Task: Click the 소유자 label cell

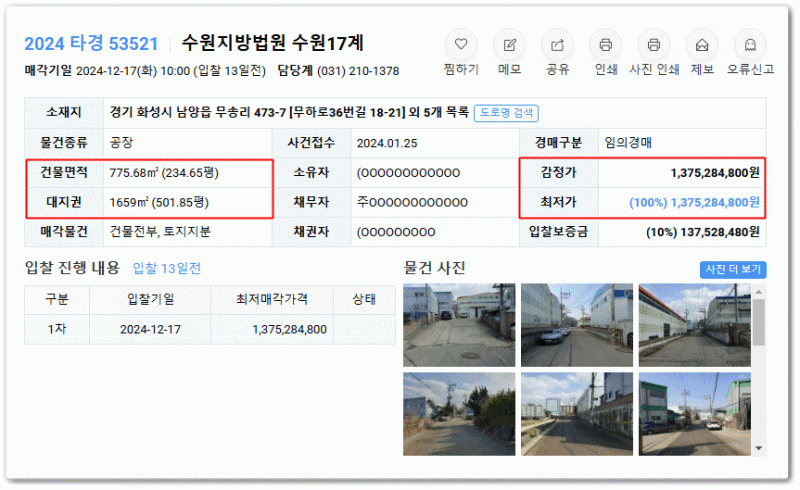Action: pos(311,173)
